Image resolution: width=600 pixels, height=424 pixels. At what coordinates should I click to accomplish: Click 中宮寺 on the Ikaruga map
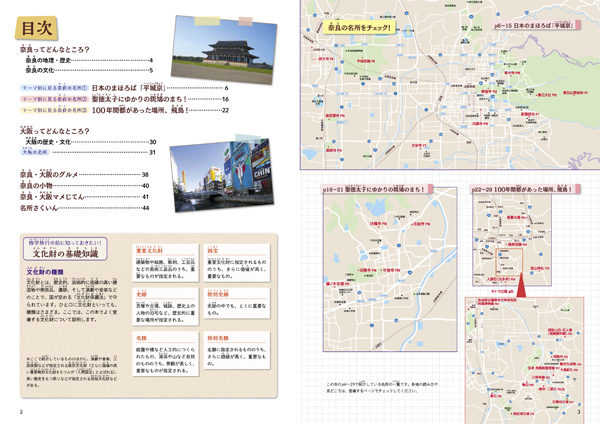391,270
